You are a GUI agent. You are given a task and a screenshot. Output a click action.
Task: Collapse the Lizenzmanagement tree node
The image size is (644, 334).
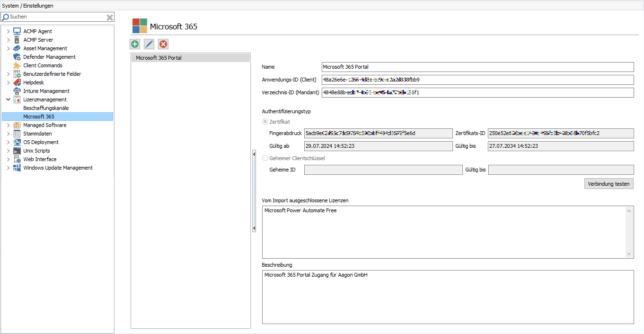(8, 99)
